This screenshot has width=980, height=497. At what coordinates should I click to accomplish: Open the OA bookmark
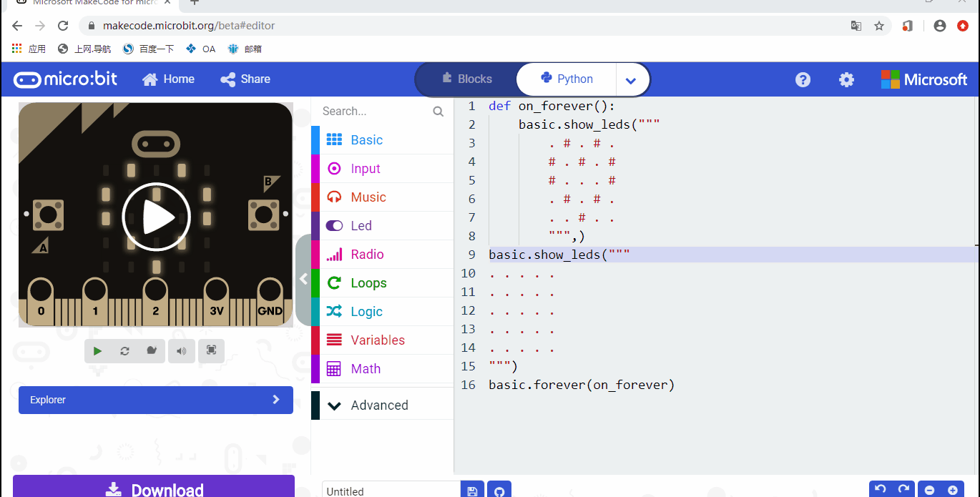201,49
